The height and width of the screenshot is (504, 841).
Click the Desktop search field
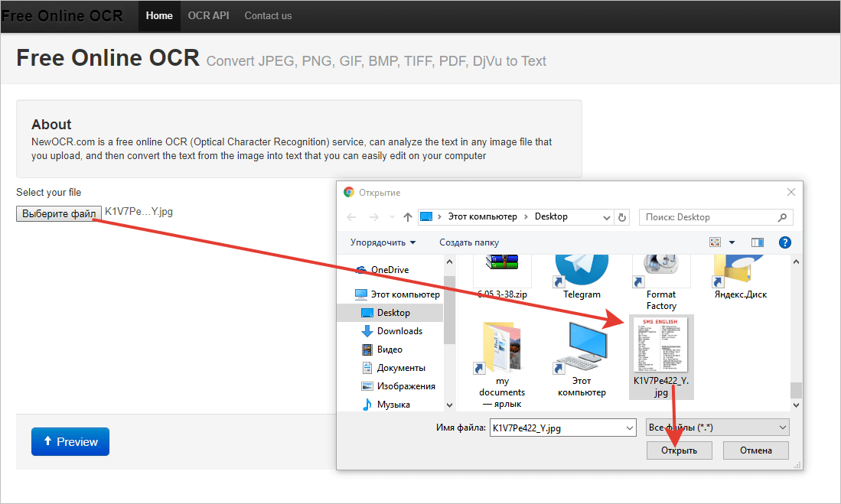[x=708, y=217]
